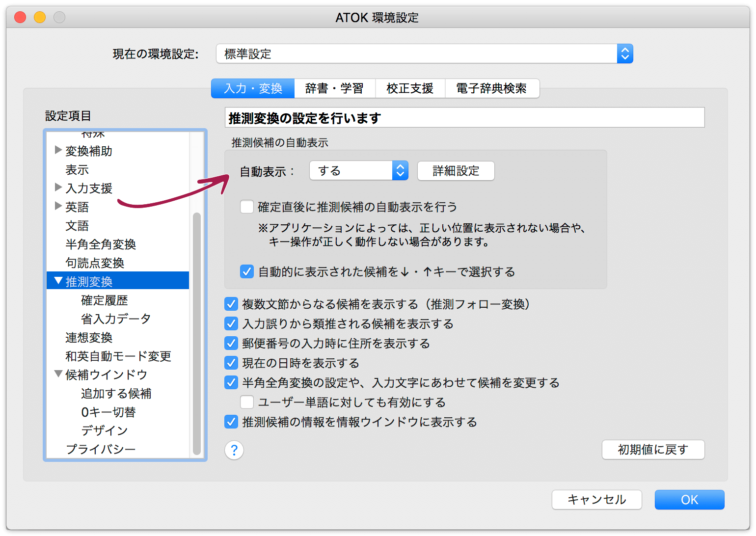
Task: Select 確定履歴 under 推測変換
Action: point(105,300)
